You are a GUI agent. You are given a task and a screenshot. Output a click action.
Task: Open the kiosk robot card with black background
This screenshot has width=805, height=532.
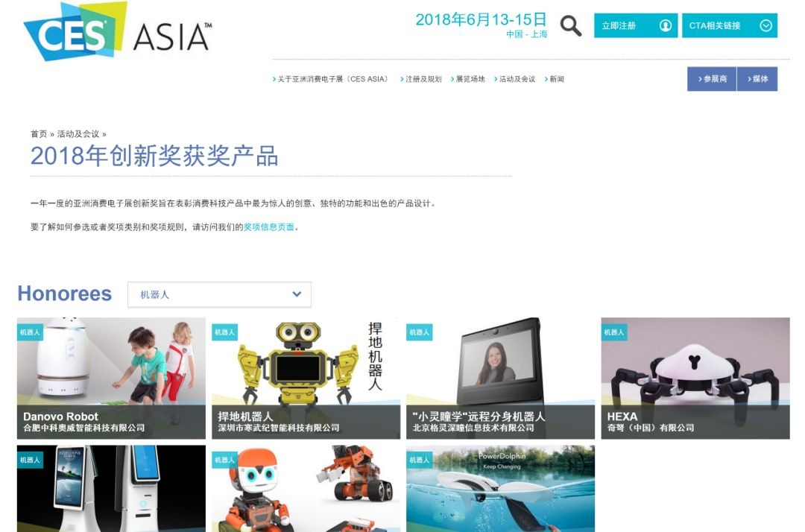point(111,488)
